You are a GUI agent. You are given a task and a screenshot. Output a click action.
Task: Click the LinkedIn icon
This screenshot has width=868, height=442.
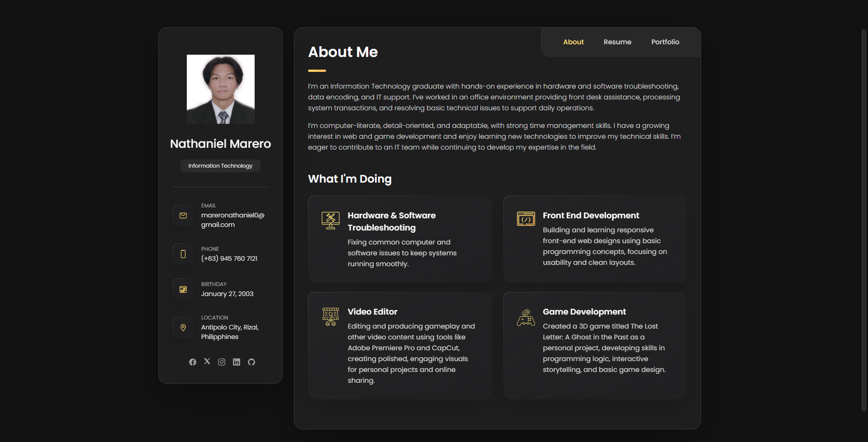236,362
